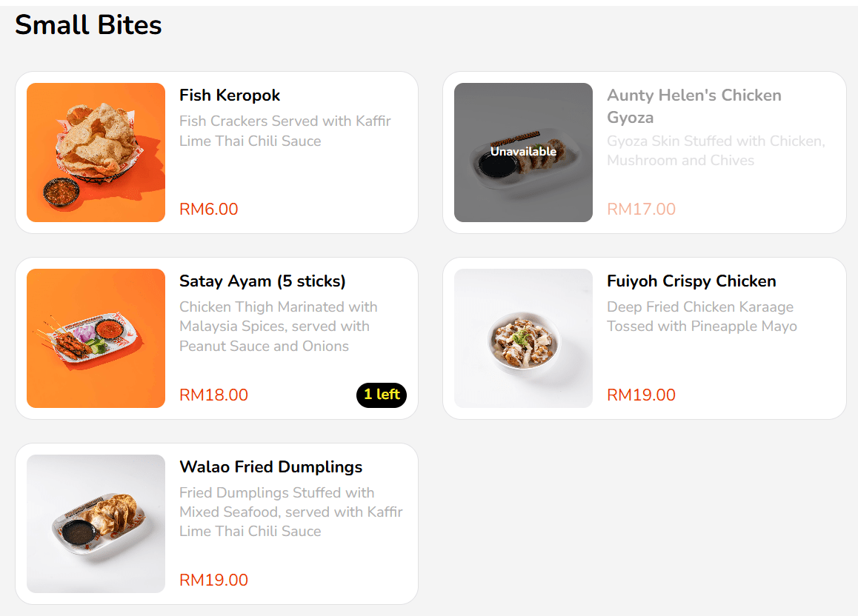Image resolution: width=858 pixels, height=616 pixels.
Task: Open the Fuiyoh Crispy Chicken title
Action: (691, 281)
